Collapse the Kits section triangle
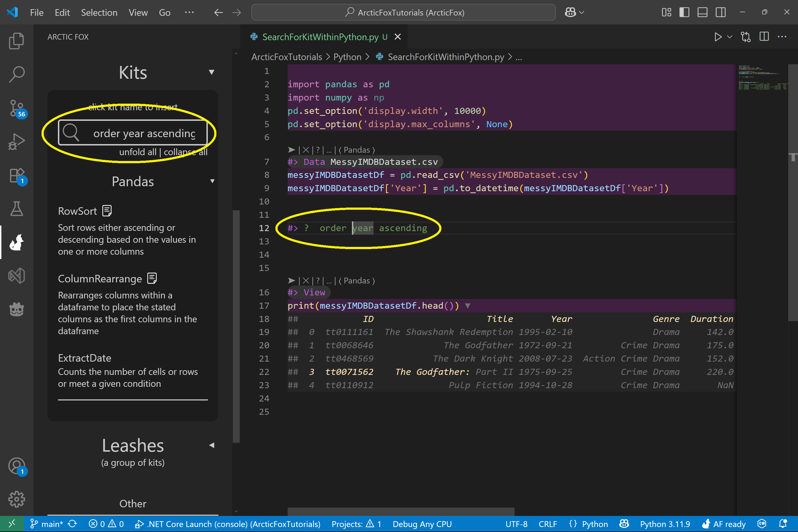 point(211,72)
